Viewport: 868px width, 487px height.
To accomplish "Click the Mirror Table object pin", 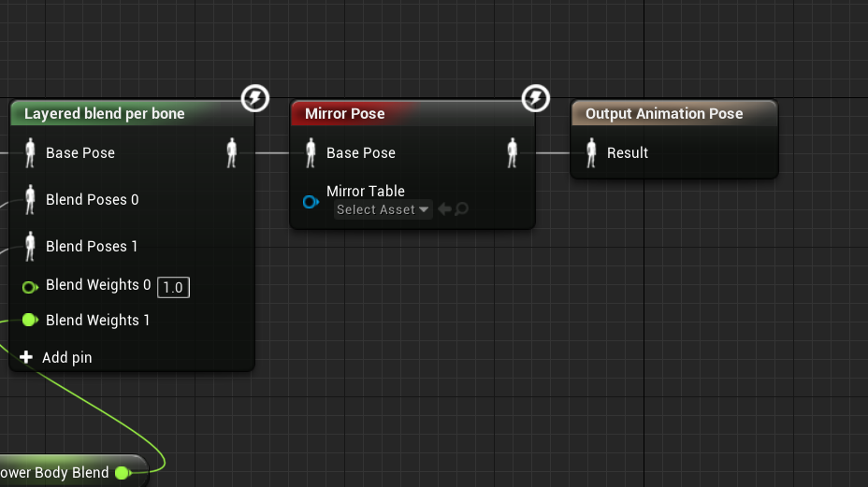I will (x=311, y=202).
